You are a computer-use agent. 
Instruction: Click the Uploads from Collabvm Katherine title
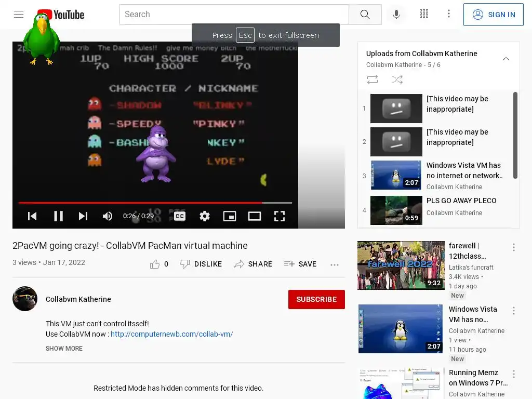click(421, 54)
